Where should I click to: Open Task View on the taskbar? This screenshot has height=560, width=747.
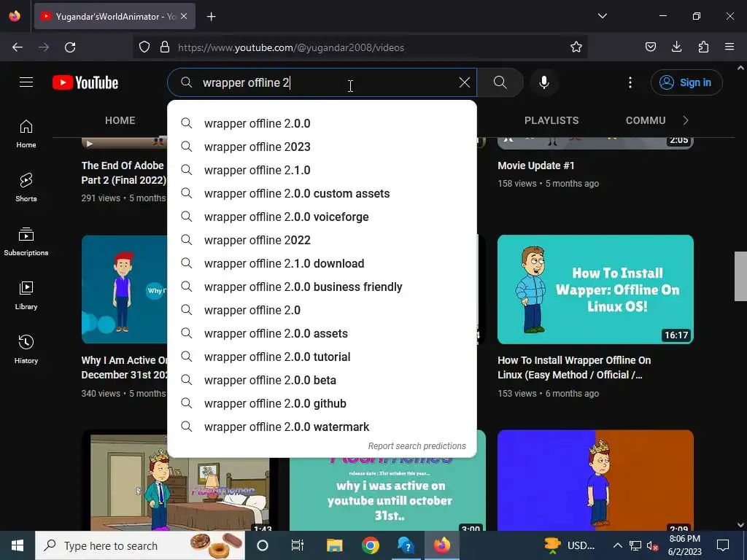(298, 545)
